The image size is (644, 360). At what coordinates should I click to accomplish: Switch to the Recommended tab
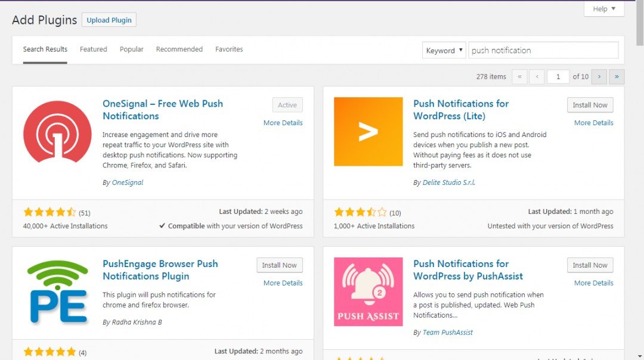point(179,49)
